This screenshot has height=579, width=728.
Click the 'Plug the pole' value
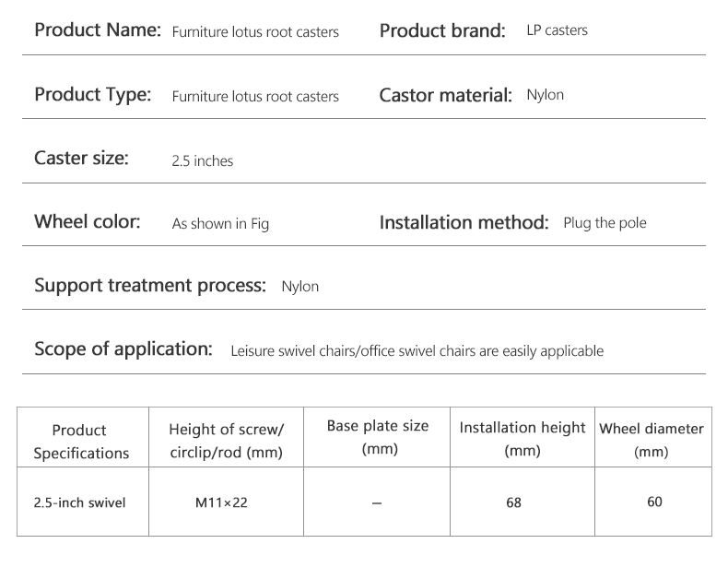(605, 223)
